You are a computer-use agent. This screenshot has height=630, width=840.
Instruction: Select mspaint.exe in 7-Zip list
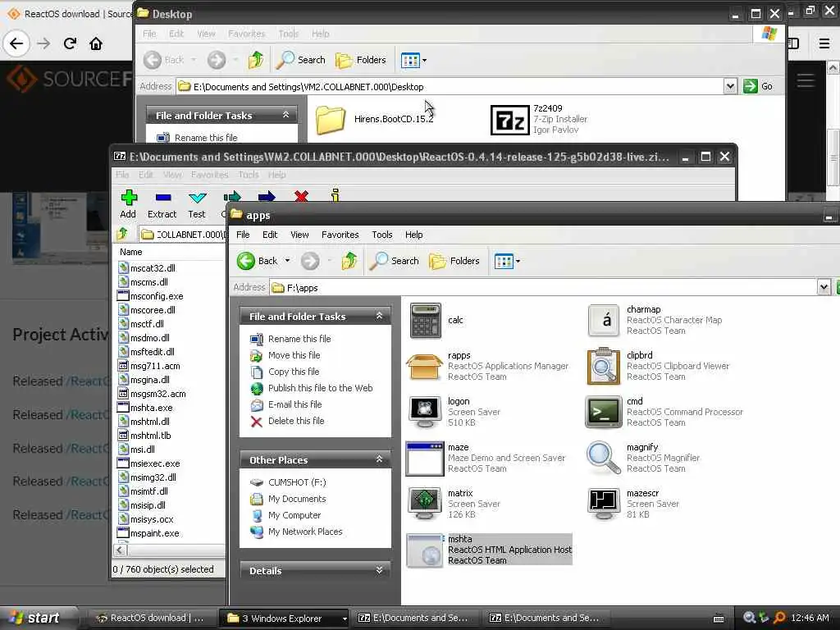(149, 533)
